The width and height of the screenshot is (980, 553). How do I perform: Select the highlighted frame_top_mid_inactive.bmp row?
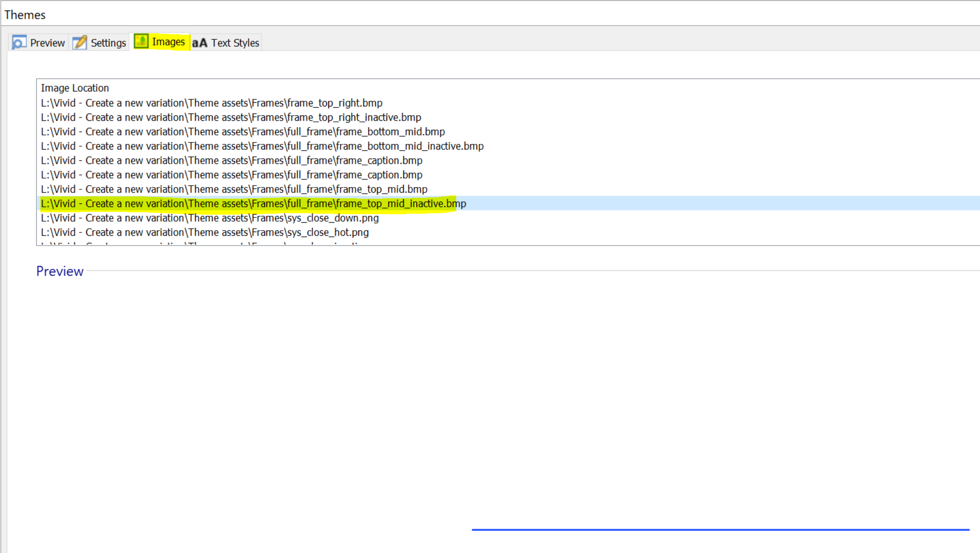pos(508,203)
